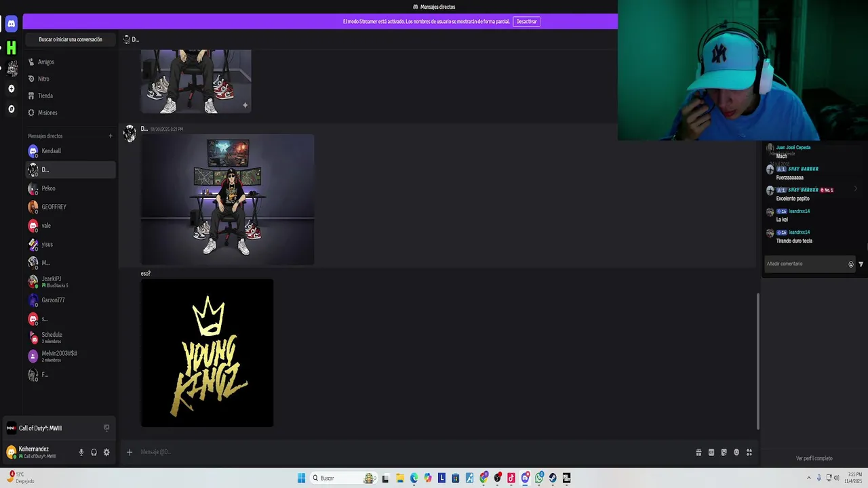This screenshot has height=488, width=868.
Task: Create new DM with plus icon
Action: click(x=111, y=136)
